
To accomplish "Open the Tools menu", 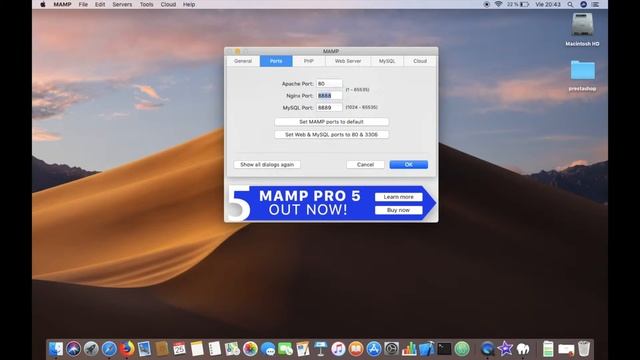I will click(147, 4).
